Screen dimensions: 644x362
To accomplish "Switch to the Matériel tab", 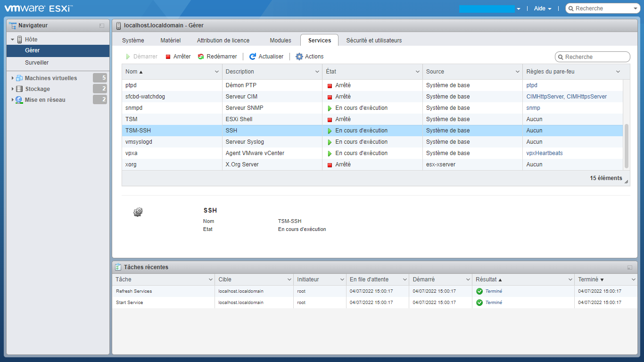I will (x=171, y=41).
